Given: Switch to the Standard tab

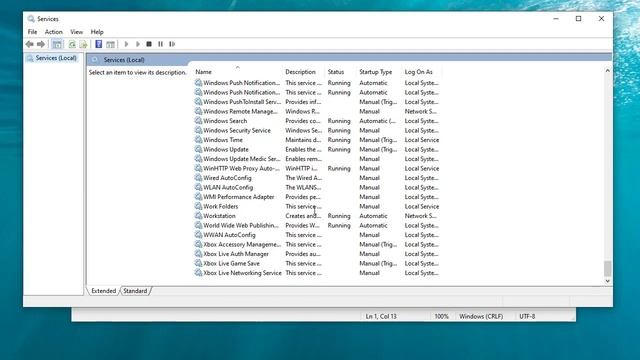Looking at the screenshot, I should 135,291.
